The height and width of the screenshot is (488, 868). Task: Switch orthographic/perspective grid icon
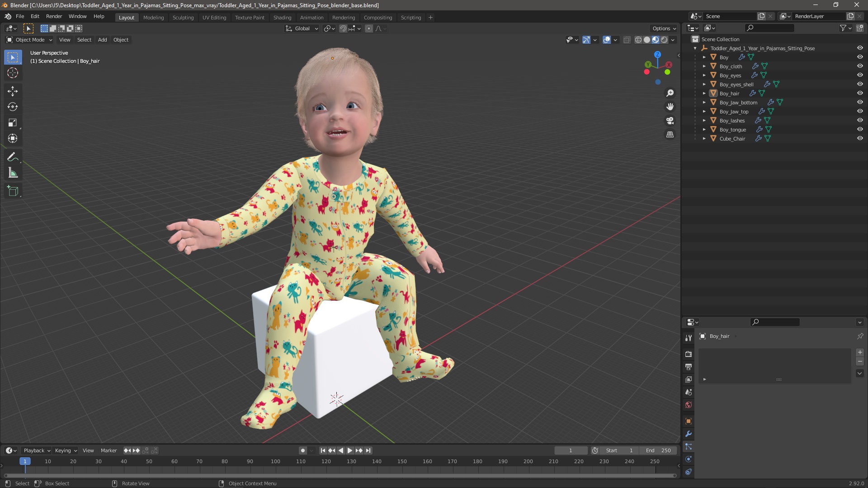[670, 135]
